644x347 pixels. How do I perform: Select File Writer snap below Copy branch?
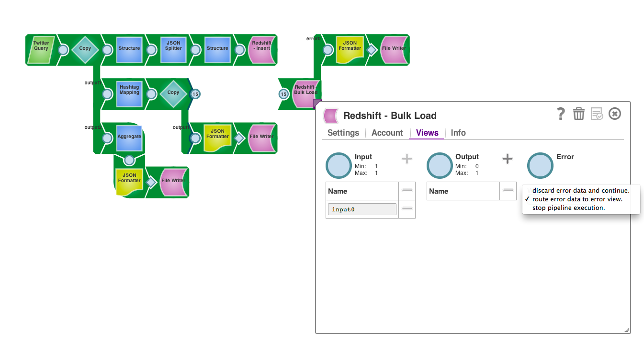[261, 138]
